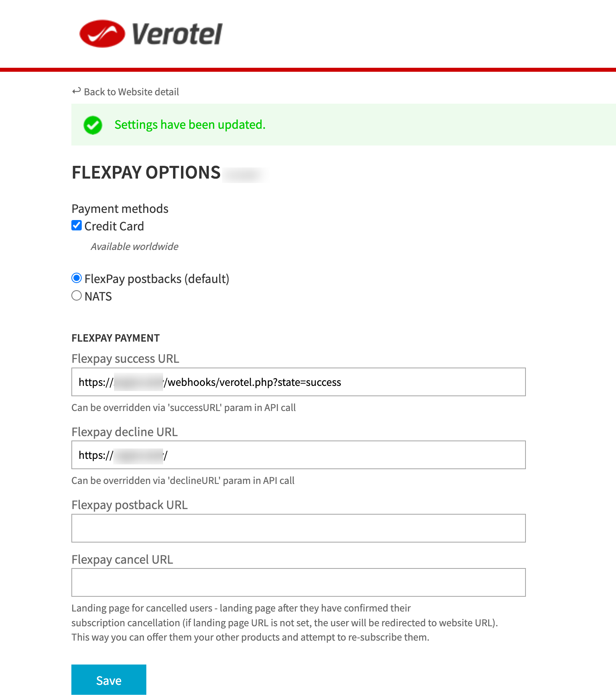The width and height of the screenshot is (616, 700).
Task: Click the 'Credit Card' label text
Action: (114, 226)
